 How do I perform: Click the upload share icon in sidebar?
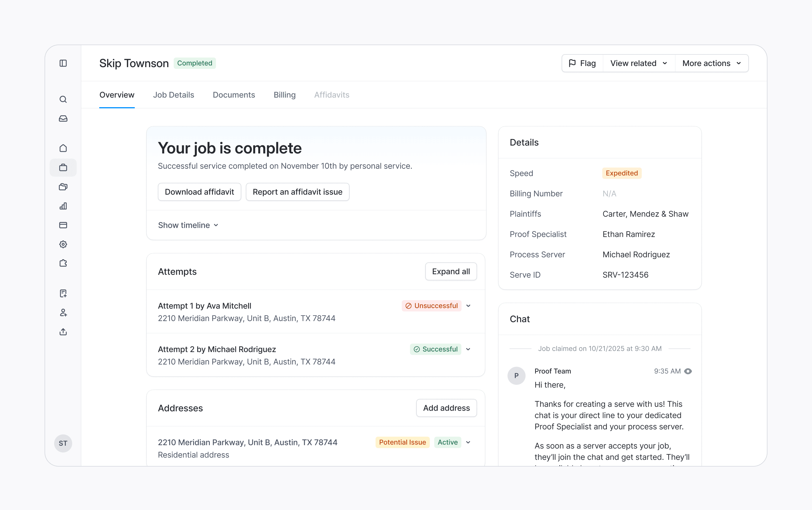tap(63, 332)
